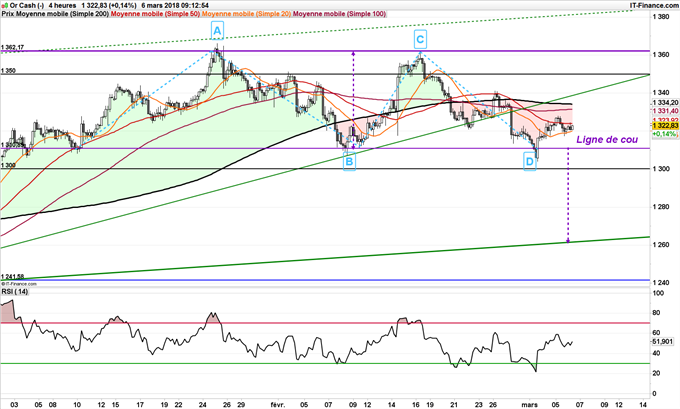Click 'févr.' on the date axis
680x409 pixels.
click(278, 405)
